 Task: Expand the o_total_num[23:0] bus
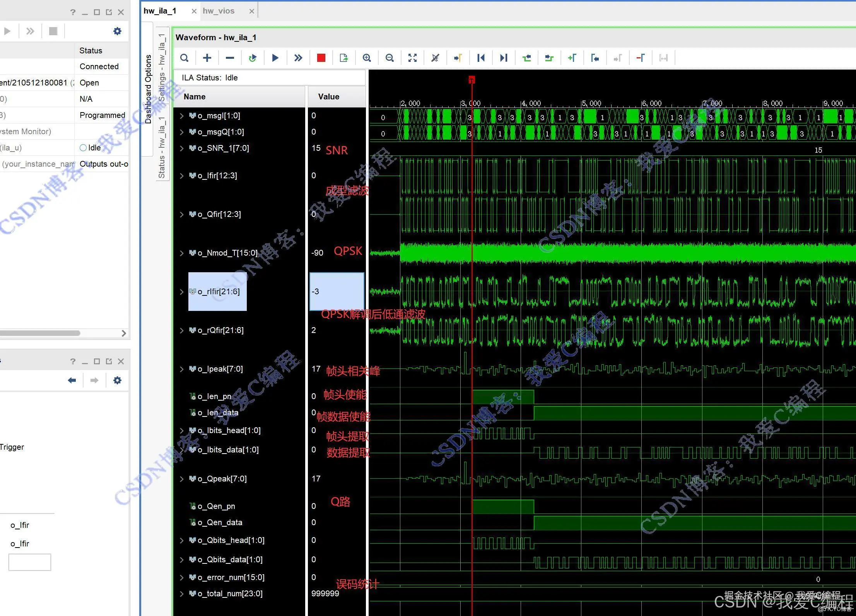(182, 594)
